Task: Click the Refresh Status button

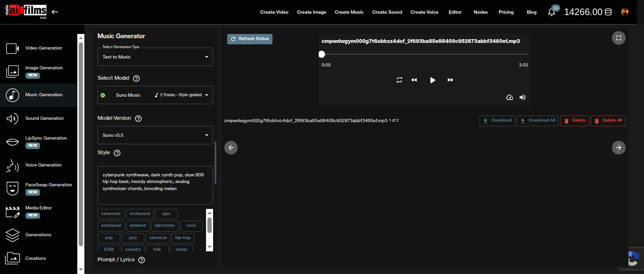Action: (x=250, y=39)
